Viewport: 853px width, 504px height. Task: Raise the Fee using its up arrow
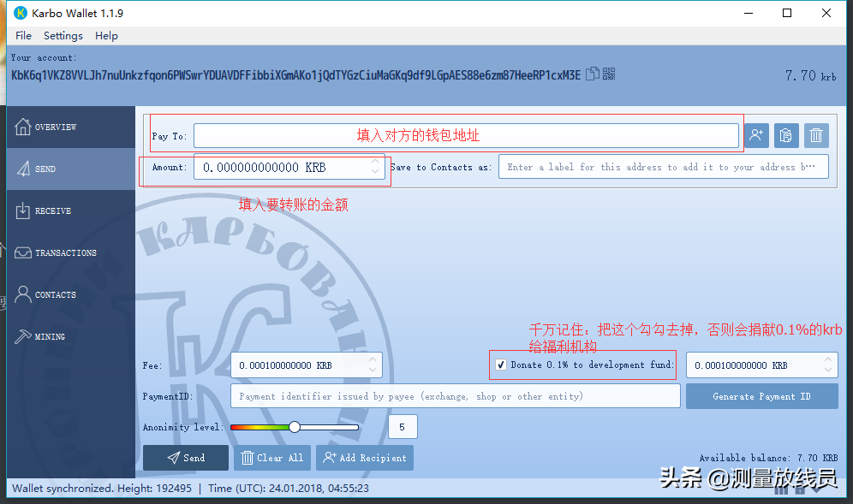point(373,360)
